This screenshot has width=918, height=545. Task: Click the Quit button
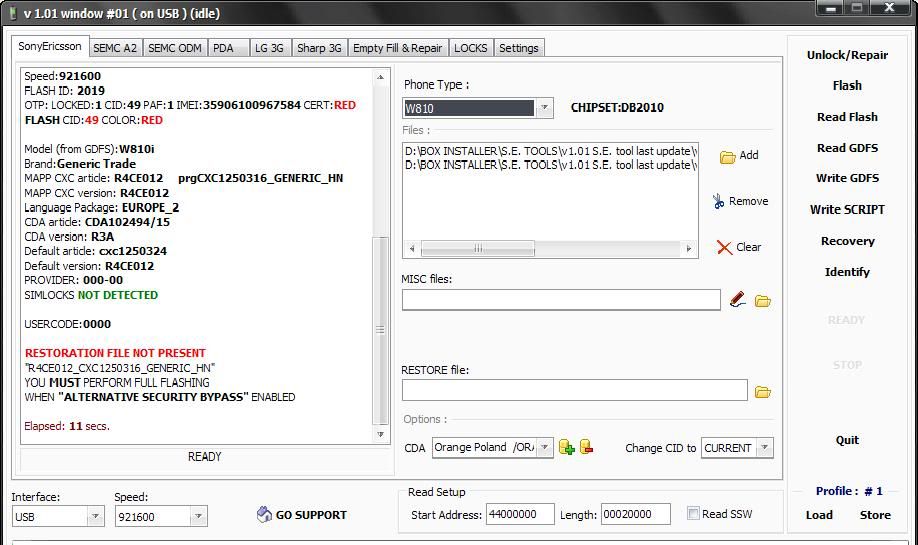[847, 440]
